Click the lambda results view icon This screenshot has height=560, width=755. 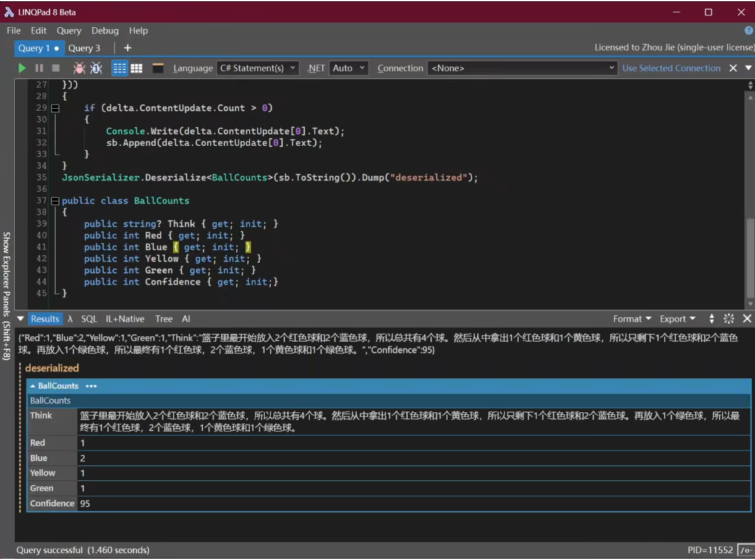70,319
